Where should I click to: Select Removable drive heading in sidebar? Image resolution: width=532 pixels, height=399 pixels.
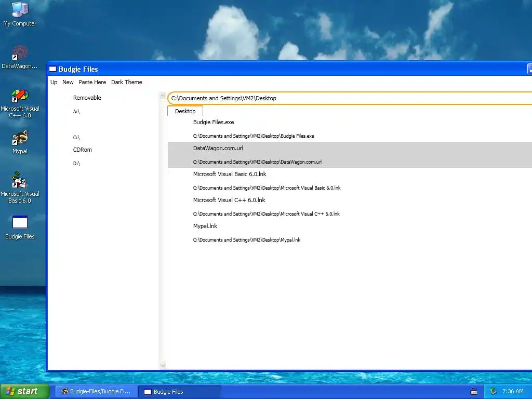click(x=87, y=98)
